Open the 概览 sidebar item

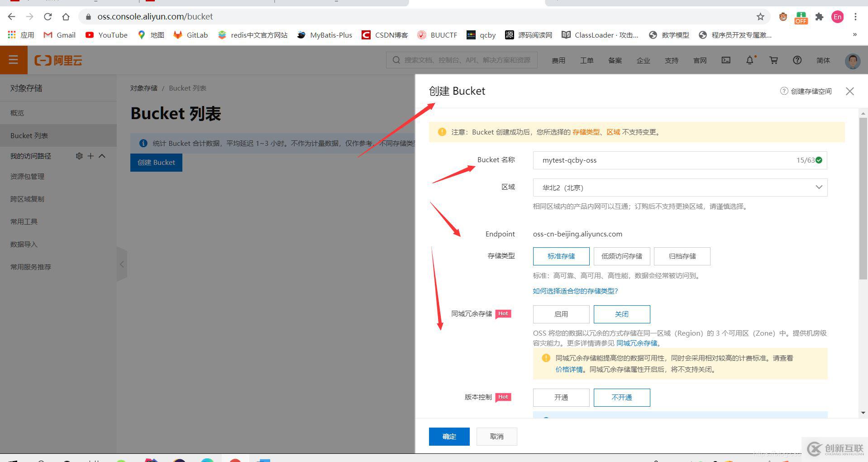tap(17, 112)
